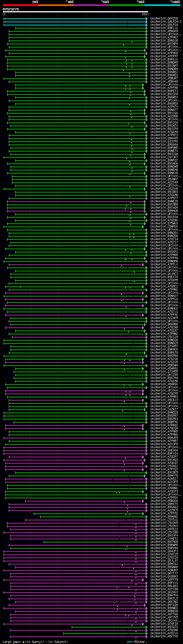Click the =50char. scale bar legend
Viewport: 183px width, 644px height.
tap(137, 642)
